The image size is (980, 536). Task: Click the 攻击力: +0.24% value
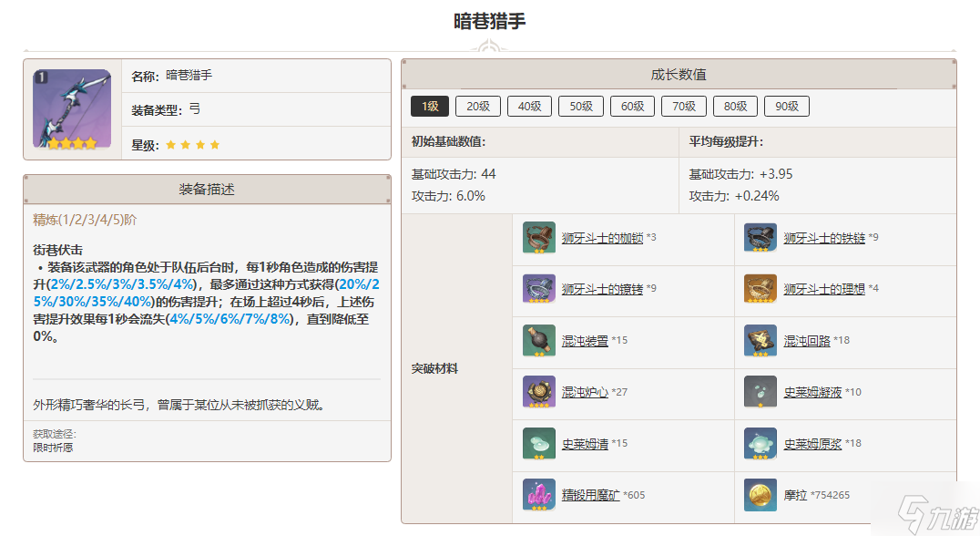pos(734,196)
